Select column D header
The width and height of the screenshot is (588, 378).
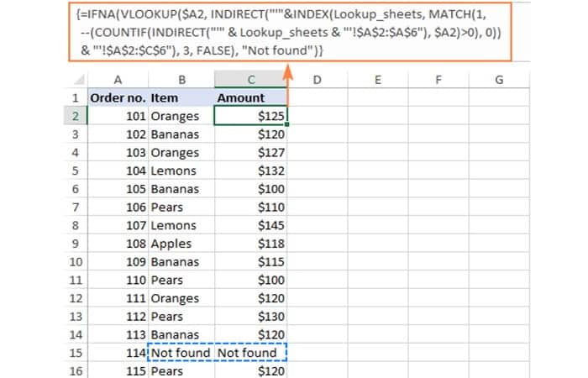318,80
